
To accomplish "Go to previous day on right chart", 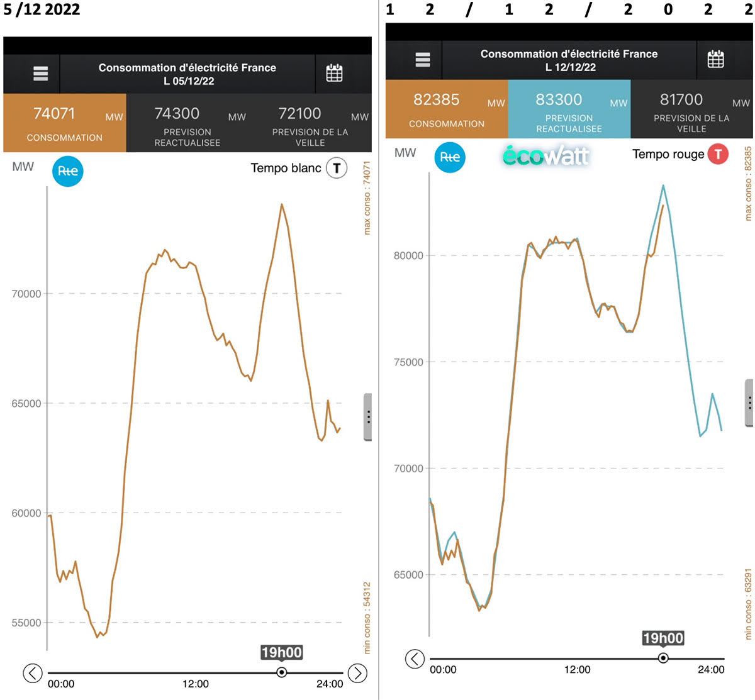I will [415, 658].
